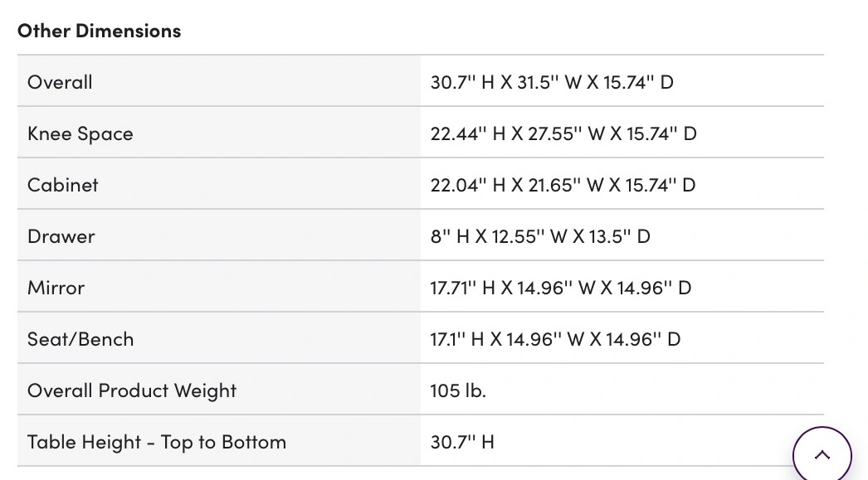
Task: Click the upward chevron arrow icon
Action: tap(822, 454)
